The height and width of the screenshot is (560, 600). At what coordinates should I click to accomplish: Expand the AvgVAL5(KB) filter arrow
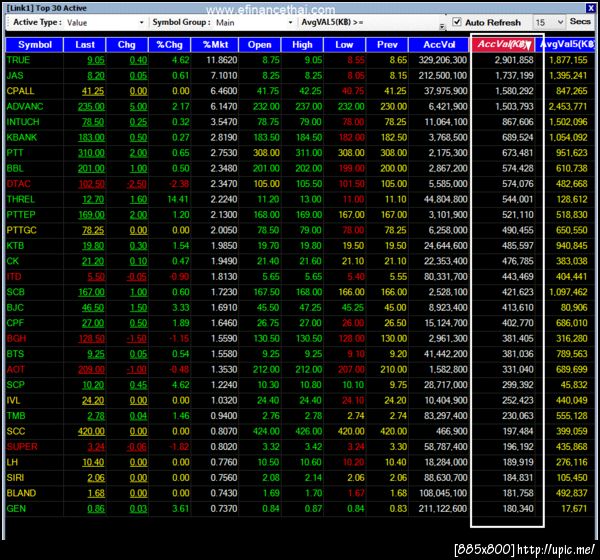442,26
